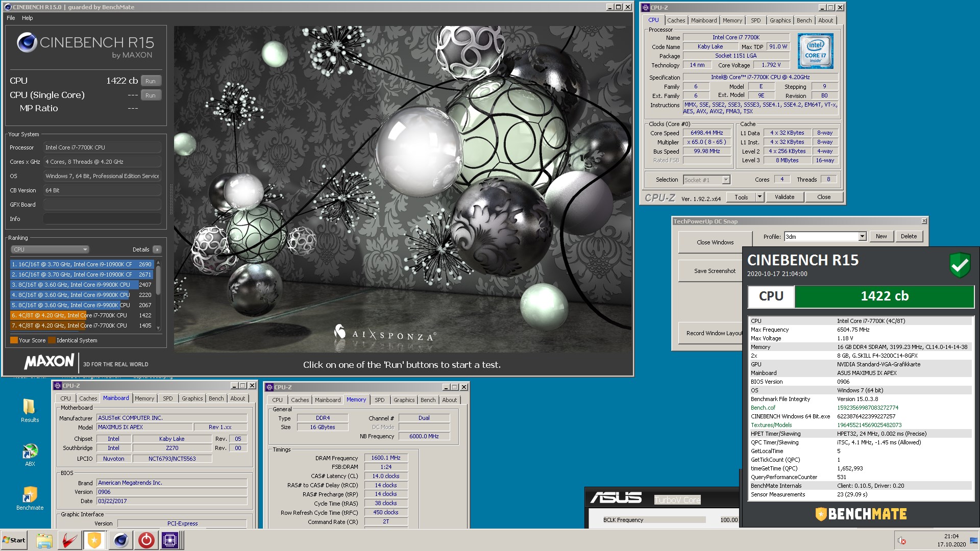
Task: Switch to ASUS TurboV Core in taskbar
Action: 69,540
